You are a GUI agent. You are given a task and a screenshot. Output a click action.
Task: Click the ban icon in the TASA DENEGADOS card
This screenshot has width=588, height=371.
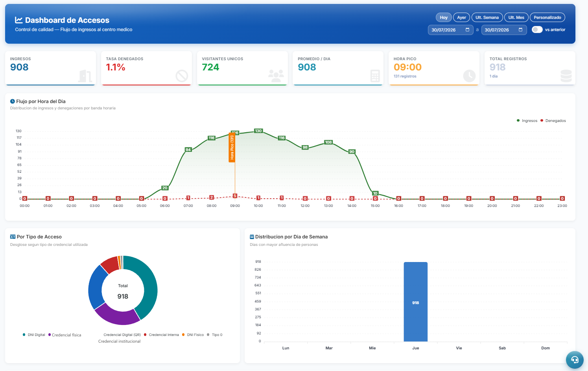[x=182, y=76]
